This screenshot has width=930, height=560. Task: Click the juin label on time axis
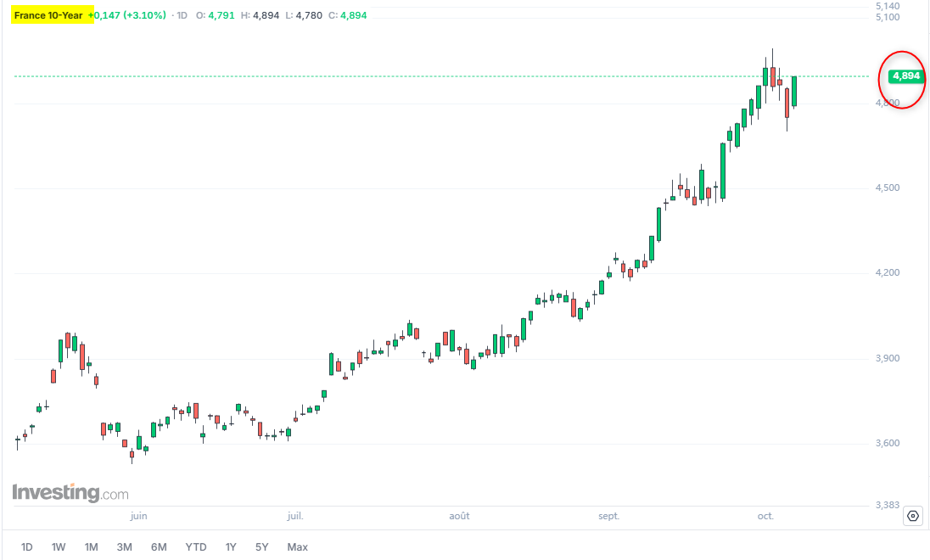(x=138, y=516)
